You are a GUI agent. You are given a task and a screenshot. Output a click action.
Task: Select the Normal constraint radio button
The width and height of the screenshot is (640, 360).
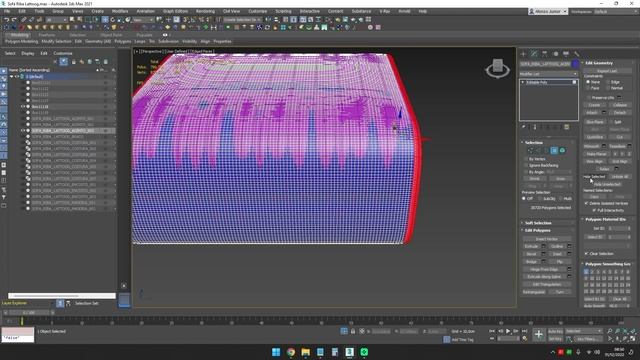click(608, 88)
